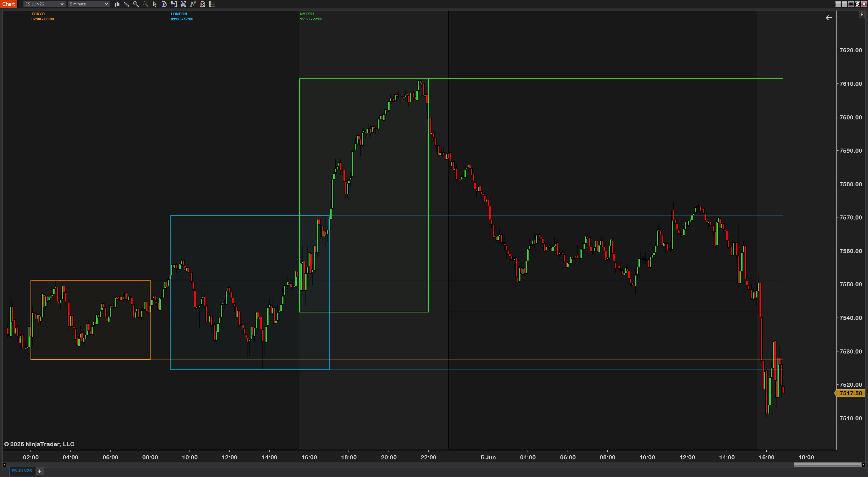Click the left arrow return-to-current-bar icon

(829, 18)
